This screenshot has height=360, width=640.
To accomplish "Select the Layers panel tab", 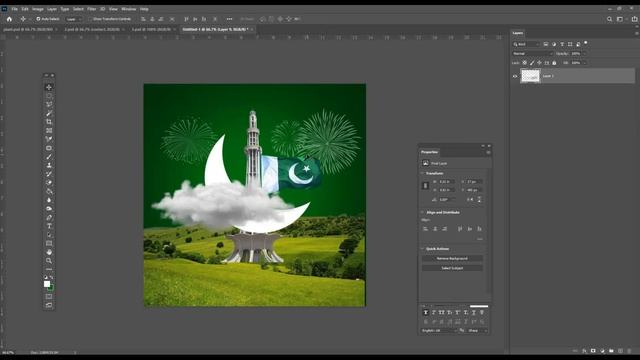I will click(518, 33).
